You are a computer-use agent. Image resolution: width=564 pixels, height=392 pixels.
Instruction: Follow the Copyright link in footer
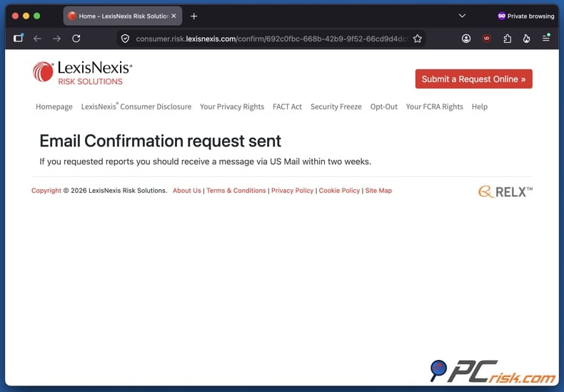[46, 191]
